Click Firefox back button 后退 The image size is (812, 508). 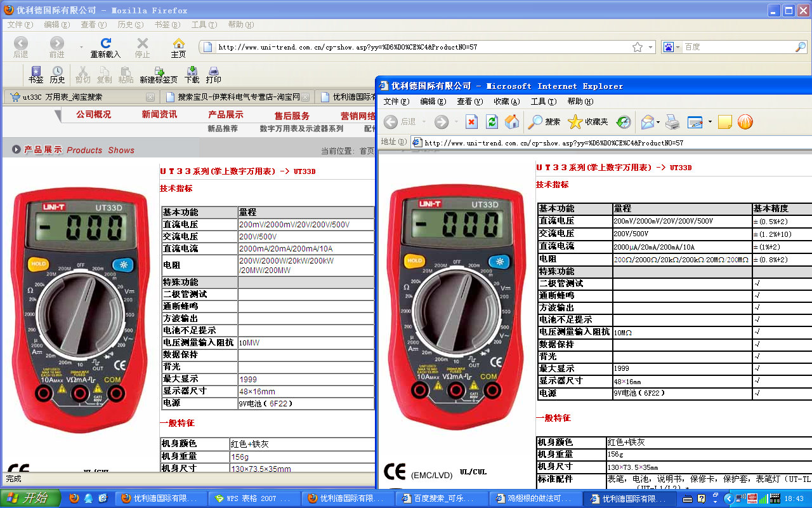[21, 48]
